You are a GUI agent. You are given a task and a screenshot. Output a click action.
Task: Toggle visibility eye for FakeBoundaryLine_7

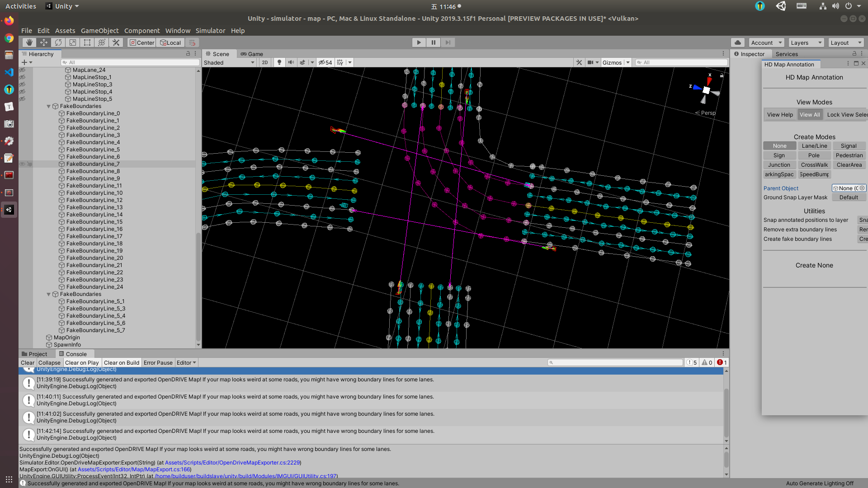22,164
